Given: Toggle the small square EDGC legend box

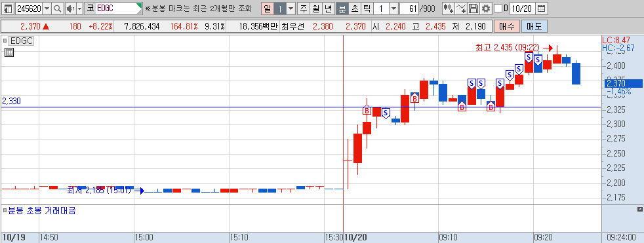Looking at the screenshot, I should 5,41.
